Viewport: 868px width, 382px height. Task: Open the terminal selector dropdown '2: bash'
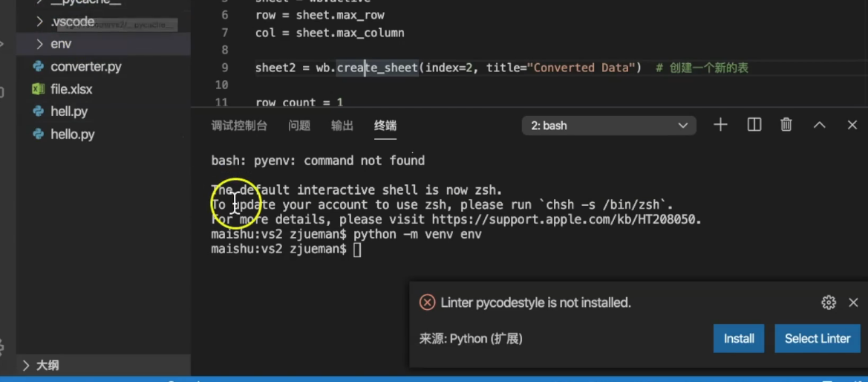[x=609, y=126]
